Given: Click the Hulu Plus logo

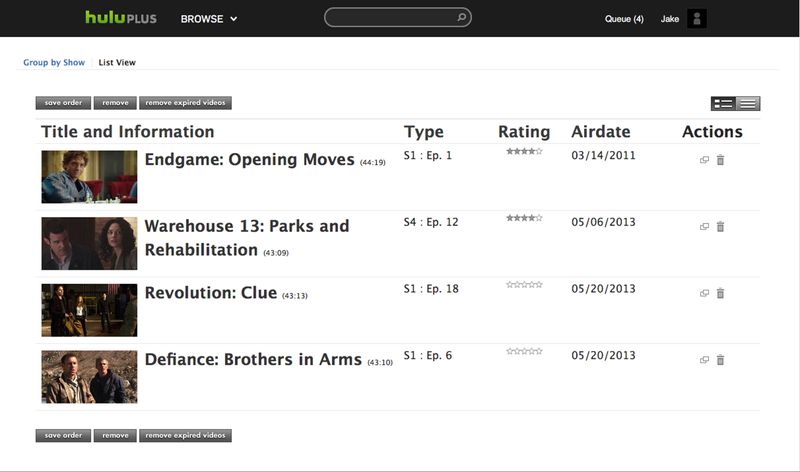Looking at the screenshot, I should [x=121, y=18].
